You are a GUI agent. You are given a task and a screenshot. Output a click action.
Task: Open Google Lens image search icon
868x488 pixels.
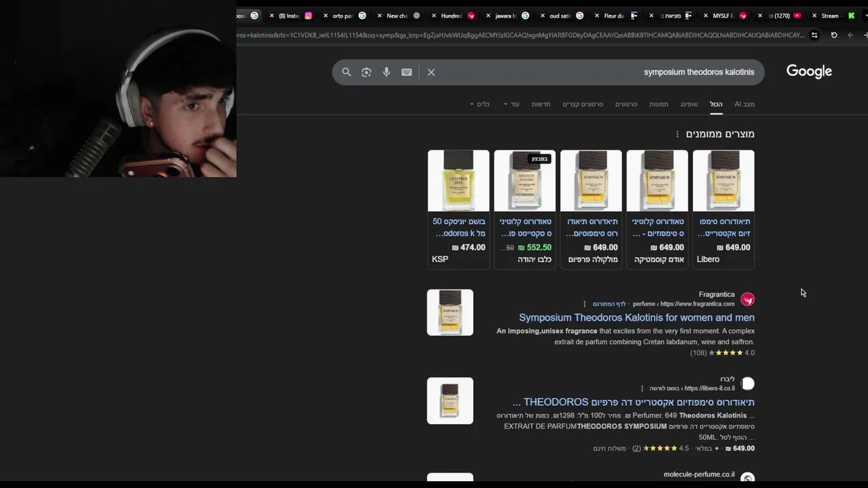click(x=366, y=72)
